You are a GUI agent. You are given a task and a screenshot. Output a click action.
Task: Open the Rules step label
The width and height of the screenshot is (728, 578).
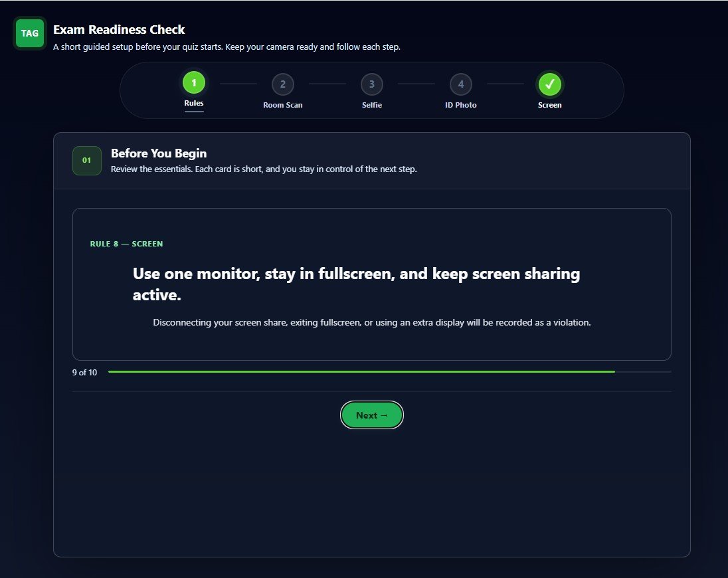coord(193,103)
